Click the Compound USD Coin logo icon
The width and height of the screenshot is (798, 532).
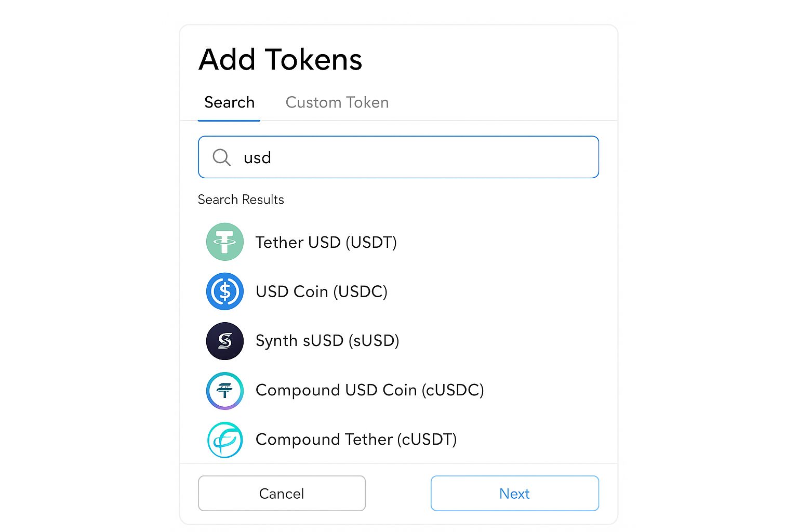(x=225, y=390)
